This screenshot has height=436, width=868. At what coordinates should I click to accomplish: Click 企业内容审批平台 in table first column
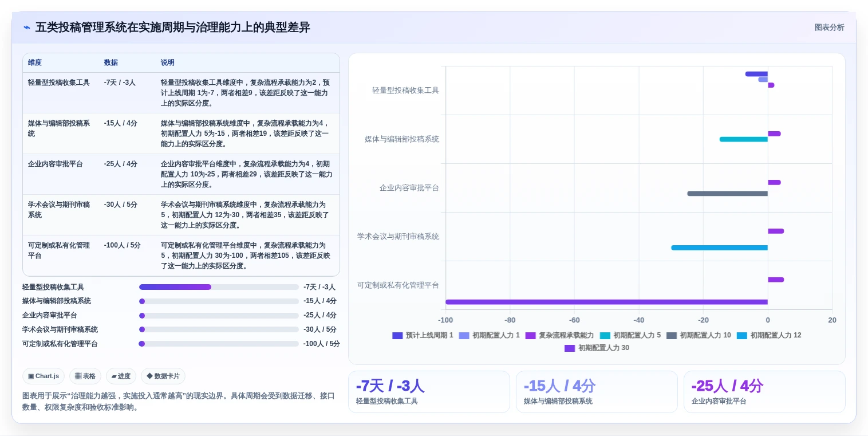pyautogui.click(x=56, y=164)
